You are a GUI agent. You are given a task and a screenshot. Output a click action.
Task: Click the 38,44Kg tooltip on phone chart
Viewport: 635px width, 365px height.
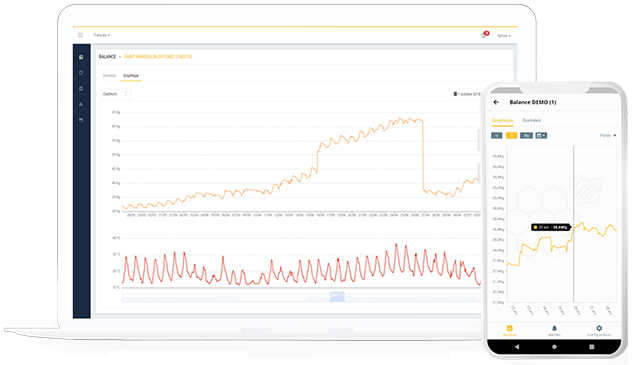coord(551,227)
